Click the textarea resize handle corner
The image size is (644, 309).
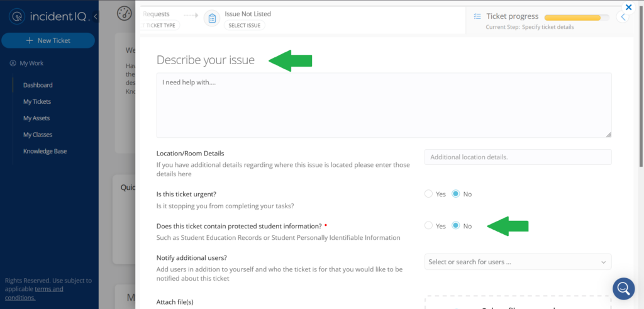[x=608, y=135]
